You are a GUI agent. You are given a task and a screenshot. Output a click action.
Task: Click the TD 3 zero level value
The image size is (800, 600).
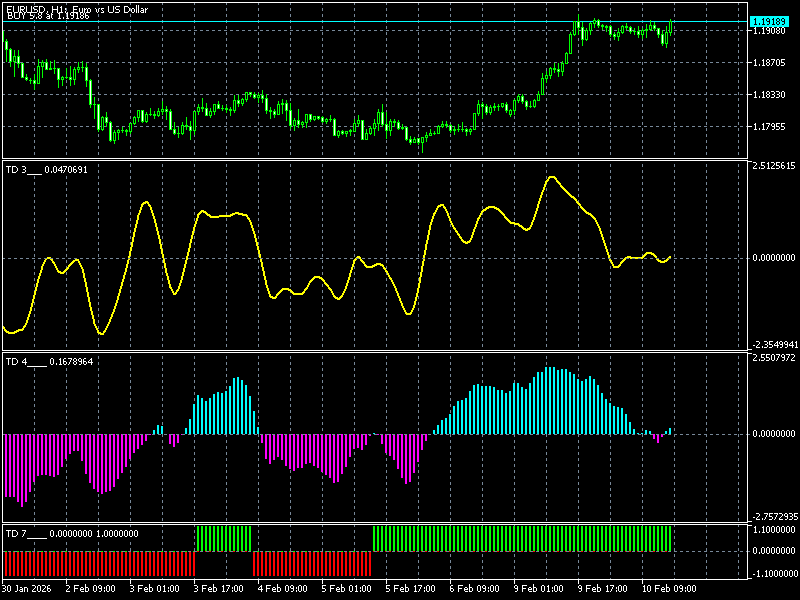pyautogui.click(x=774, y=258)
